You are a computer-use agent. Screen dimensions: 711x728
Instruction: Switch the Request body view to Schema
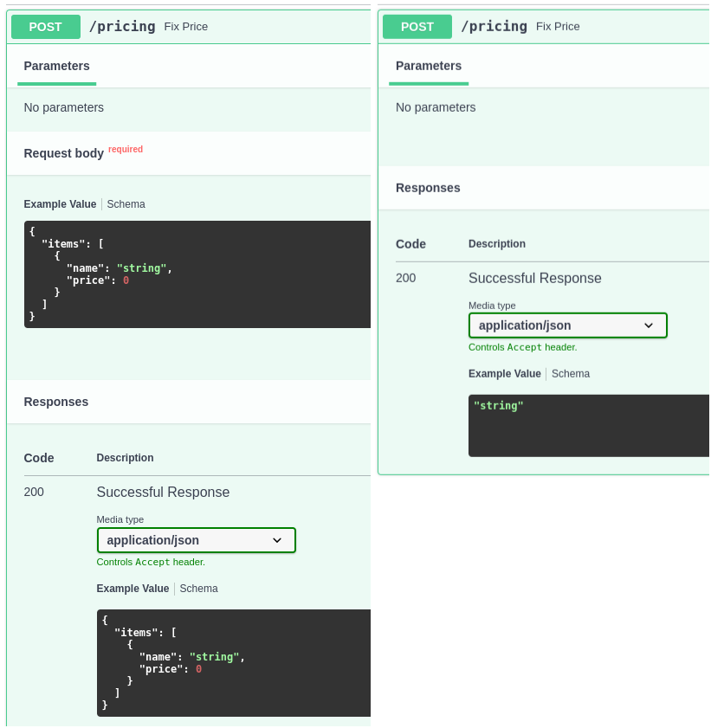126,204
